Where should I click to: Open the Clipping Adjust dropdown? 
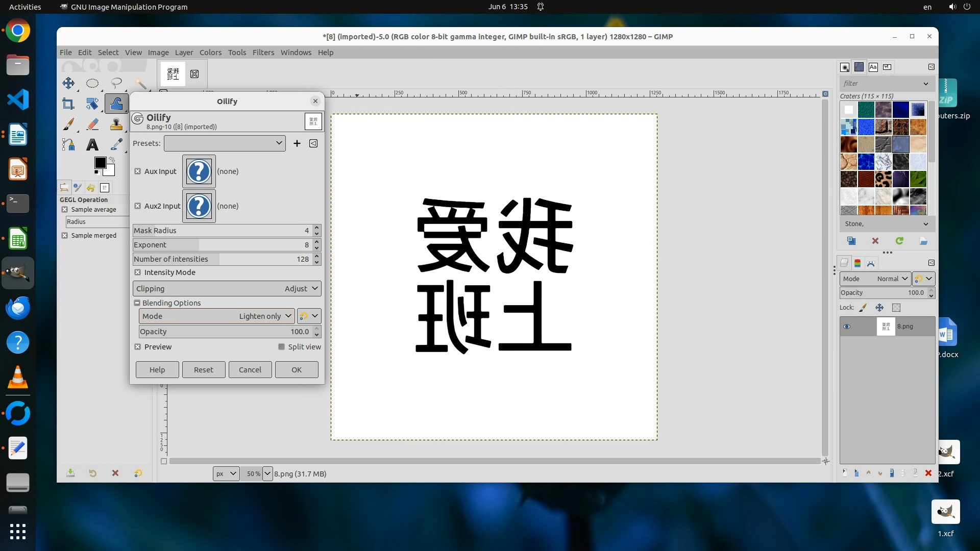tap(227, 289)
